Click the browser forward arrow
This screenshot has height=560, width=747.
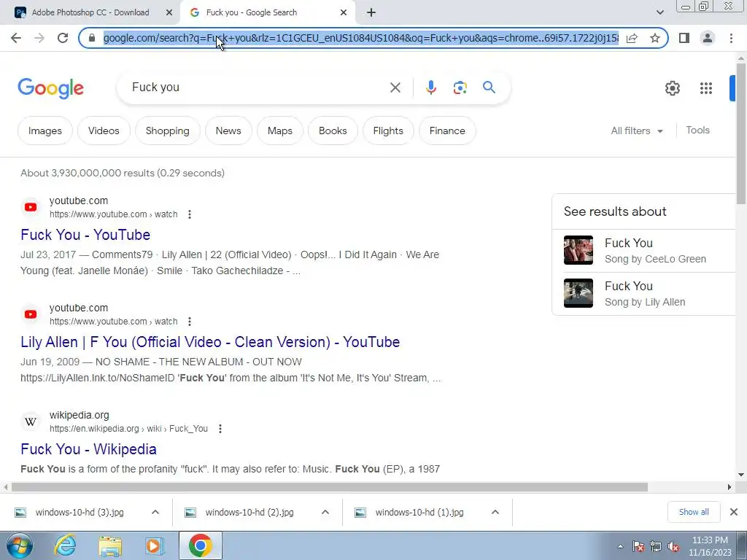coord(39,38)
